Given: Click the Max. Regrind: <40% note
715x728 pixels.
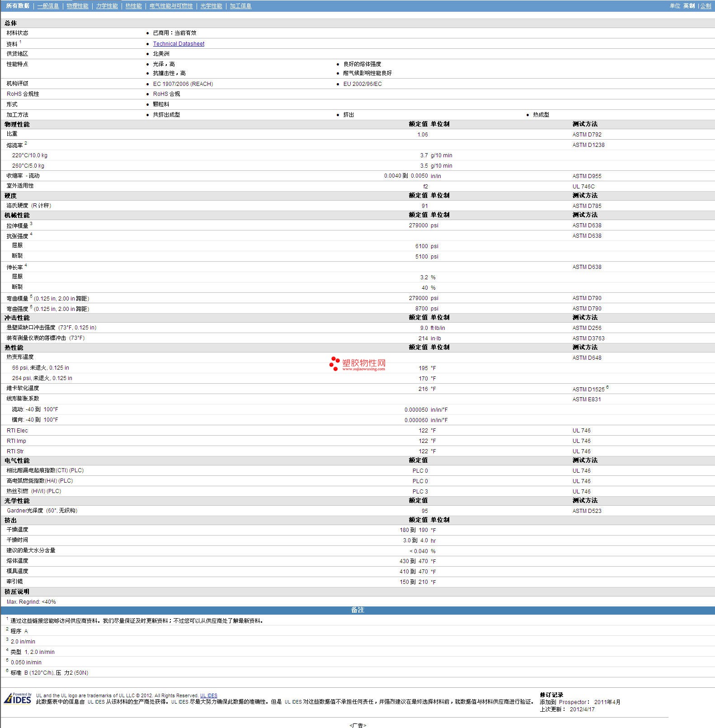Looking at the screenshot, I should [31, 602].
